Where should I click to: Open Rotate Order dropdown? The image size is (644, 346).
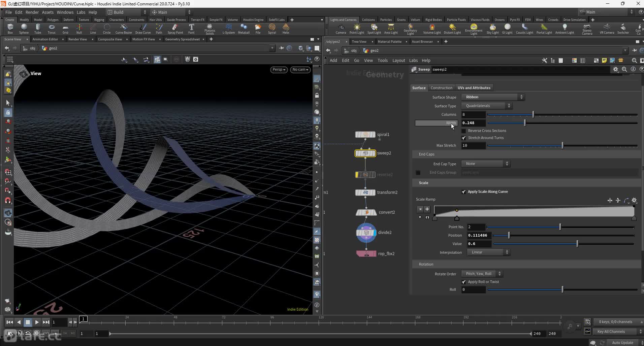tap(482, 274)
